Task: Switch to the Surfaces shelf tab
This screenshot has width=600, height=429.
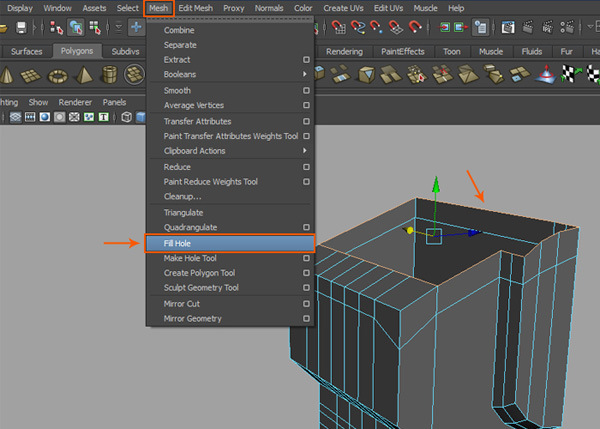Action: (26, 51)
